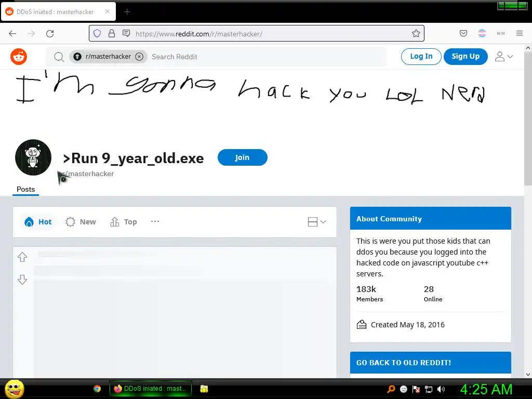Join the masterhacker community

click(243, 157)
